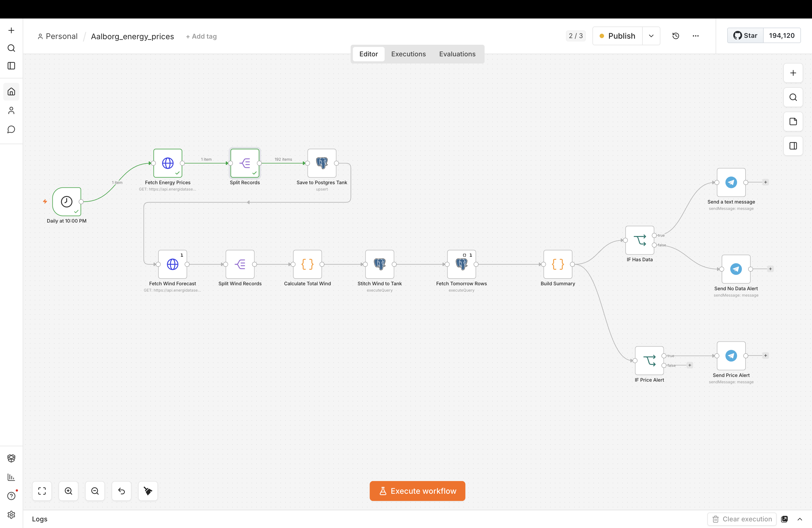Click the plus after Send a text message
Image resolution: width=812 pixels, height=528 pixels.
[x=766, y=182]
